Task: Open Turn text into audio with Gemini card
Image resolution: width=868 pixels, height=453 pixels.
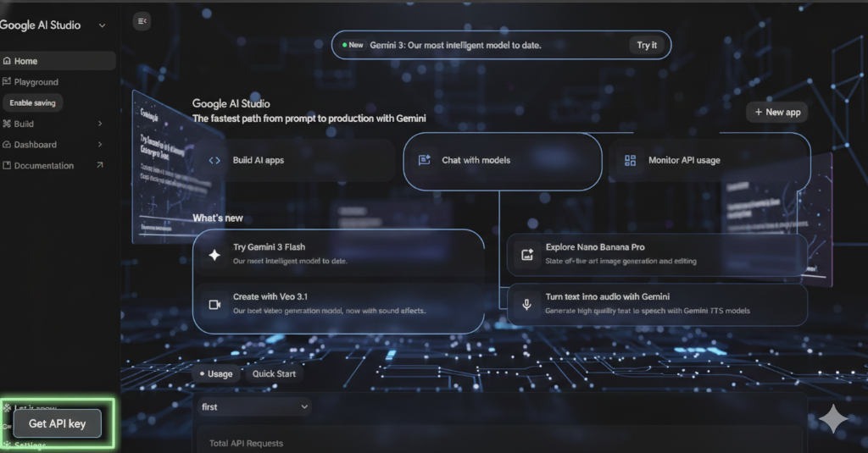Action: pyautogui.click(x=657, y=304)
